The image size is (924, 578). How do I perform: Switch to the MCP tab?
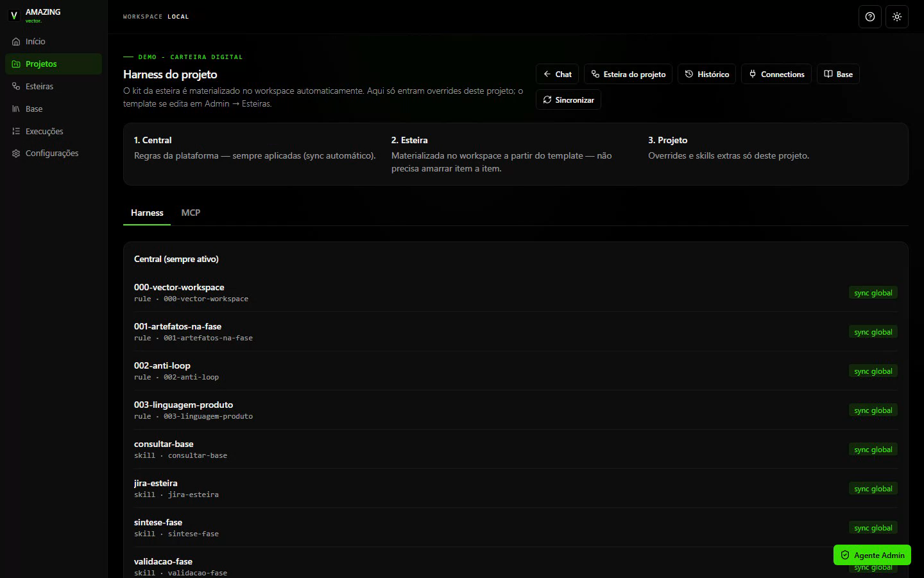pos(191,213)
